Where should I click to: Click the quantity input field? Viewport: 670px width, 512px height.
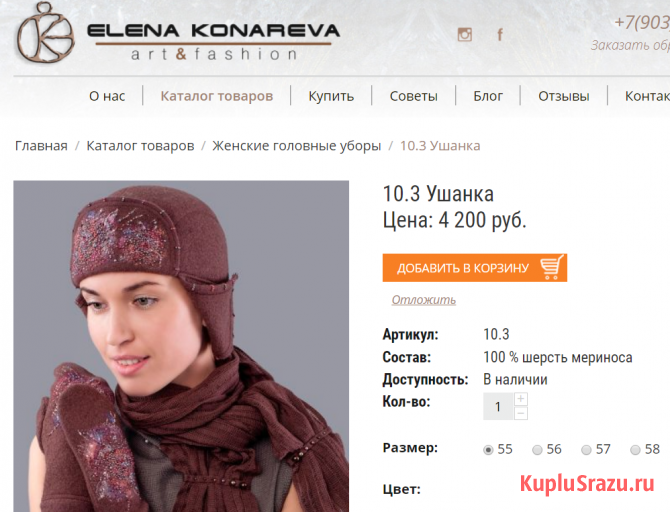(x=498, y=406)
